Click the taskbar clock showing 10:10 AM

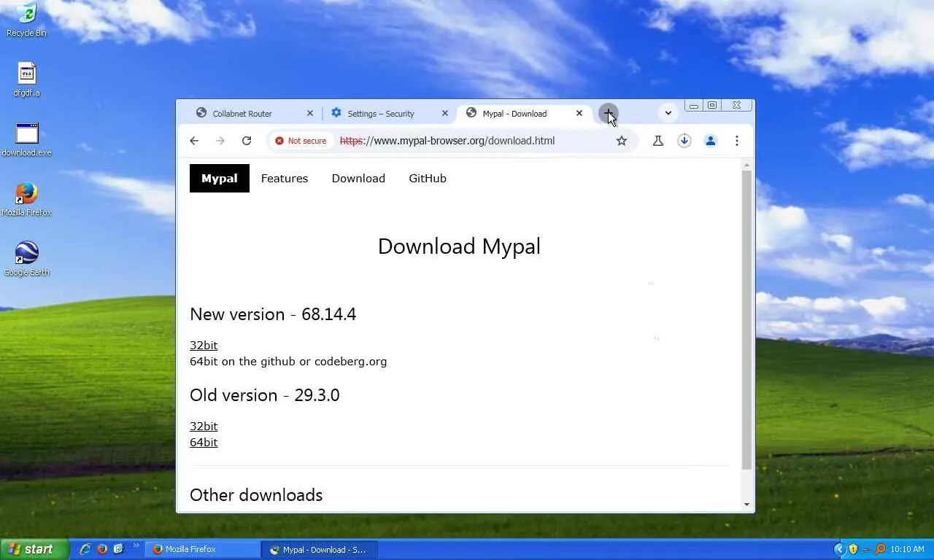click(908, 549)
